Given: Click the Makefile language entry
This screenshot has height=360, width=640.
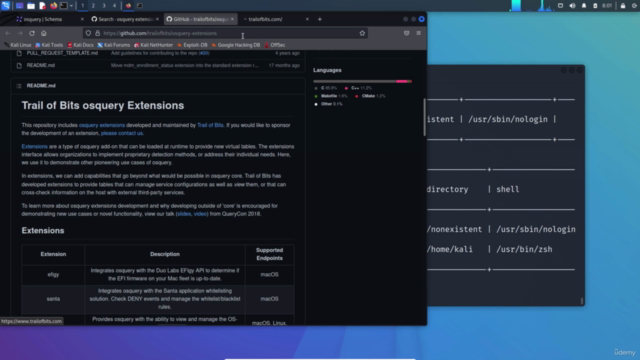Looking at the screenshot, I should tap(331, 96).
